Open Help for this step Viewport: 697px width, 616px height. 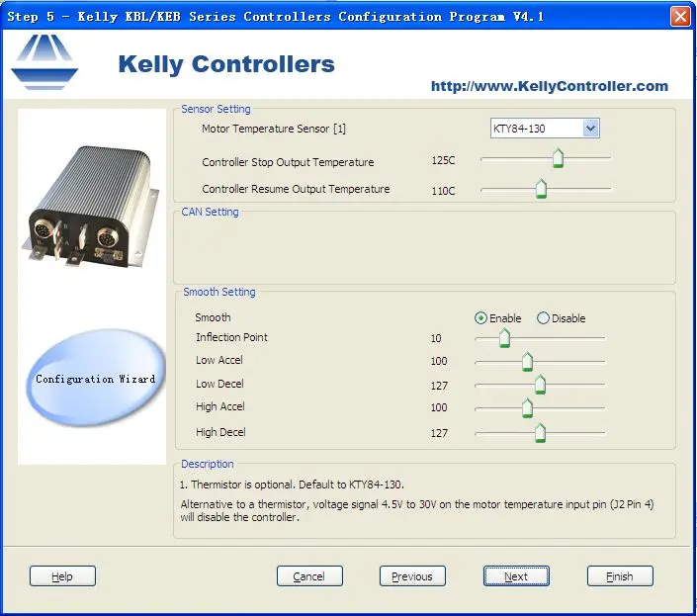62,576
